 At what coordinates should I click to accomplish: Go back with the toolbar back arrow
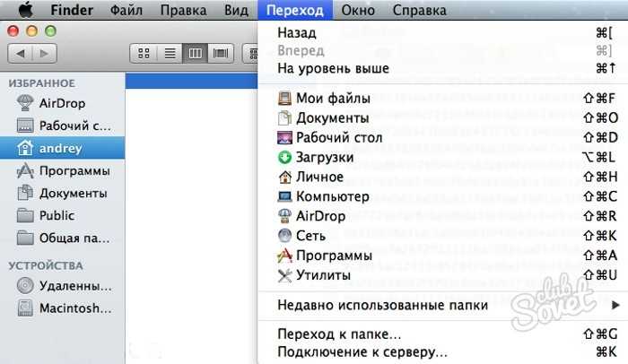pos(20,53)
